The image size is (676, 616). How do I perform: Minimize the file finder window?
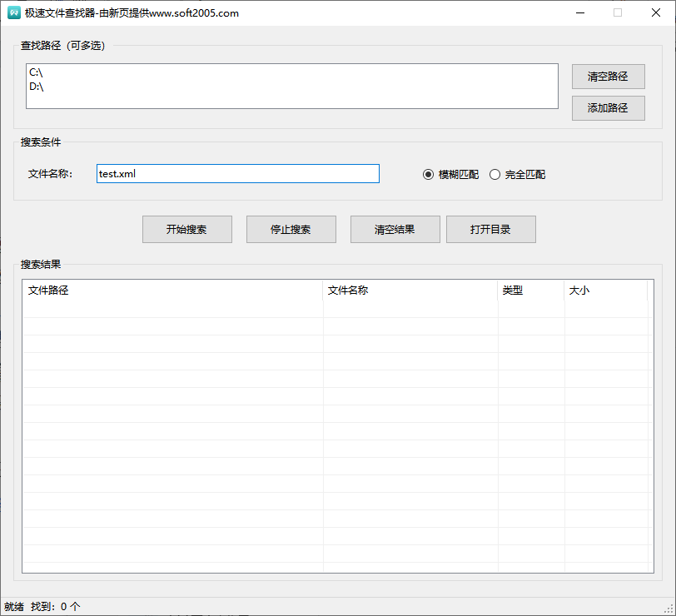[x=579, y=12]
